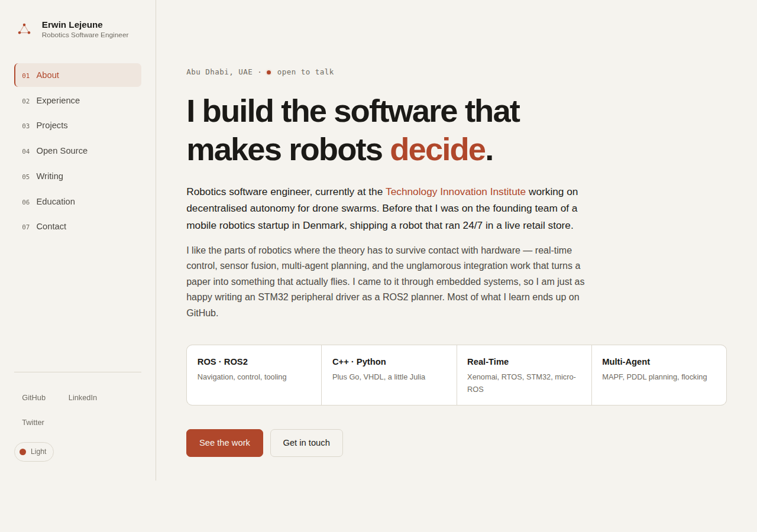Open the GitHub profile link
Image resolution: width=757 pixels, height=532 pixels.
tap(34, 397)
